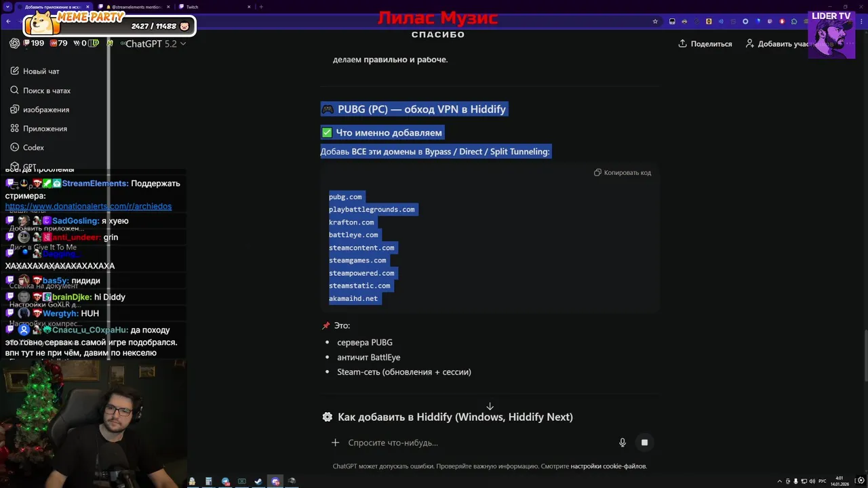The image size is (868, 488).
Task: Switch to the @streamelements mention tab
Action: (132, 7)
